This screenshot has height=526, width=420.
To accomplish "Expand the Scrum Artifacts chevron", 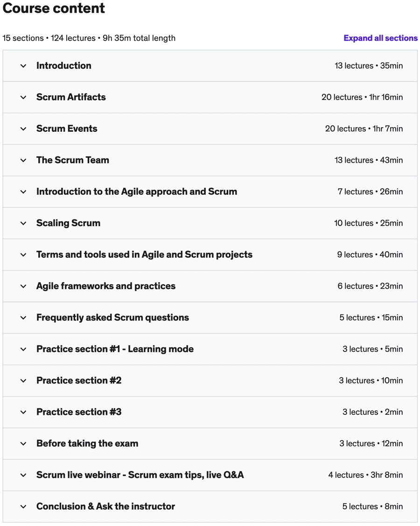I will (23, 97).
